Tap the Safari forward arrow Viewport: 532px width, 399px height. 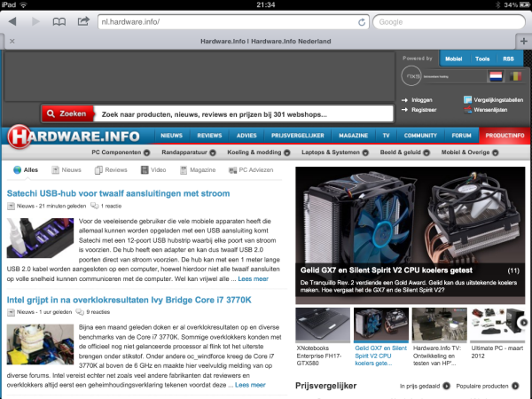pos(35,21)
